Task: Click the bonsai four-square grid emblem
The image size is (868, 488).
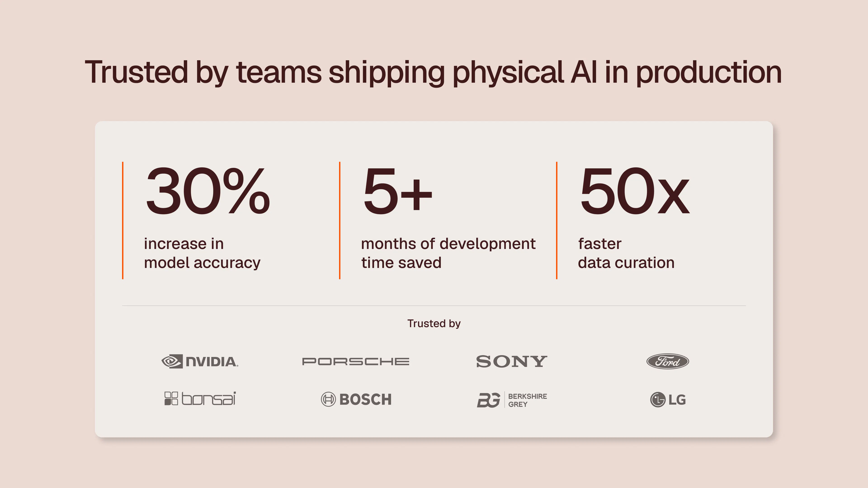Action: tap(171, 398)
